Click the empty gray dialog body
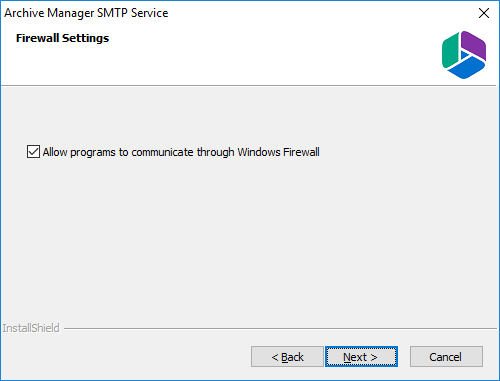500x381 pixels. pyautogui.click(x=248, y=240)
